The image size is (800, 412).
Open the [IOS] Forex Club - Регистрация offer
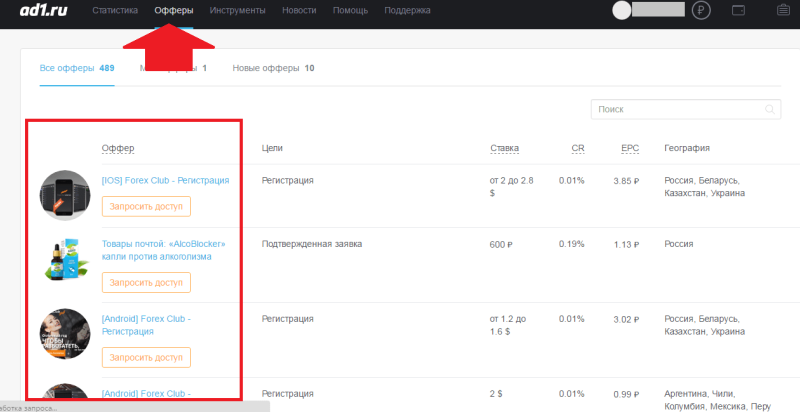tap(165, 180)
